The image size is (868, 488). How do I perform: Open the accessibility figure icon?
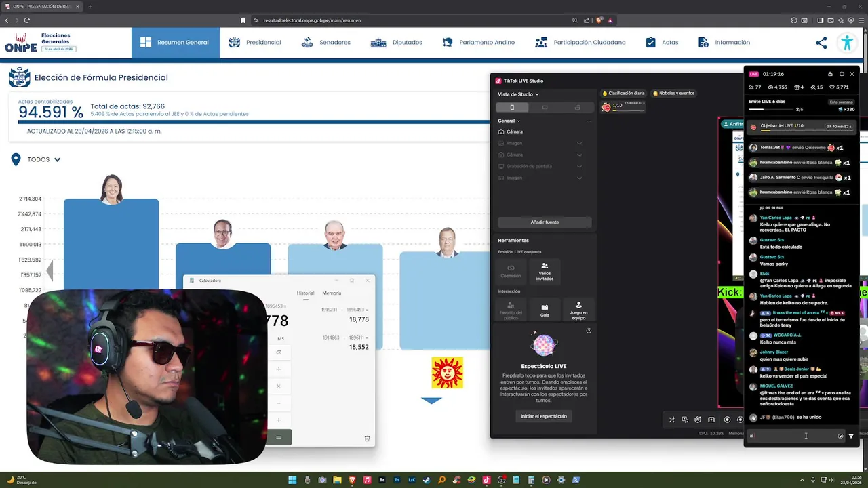tap(847, 43)
